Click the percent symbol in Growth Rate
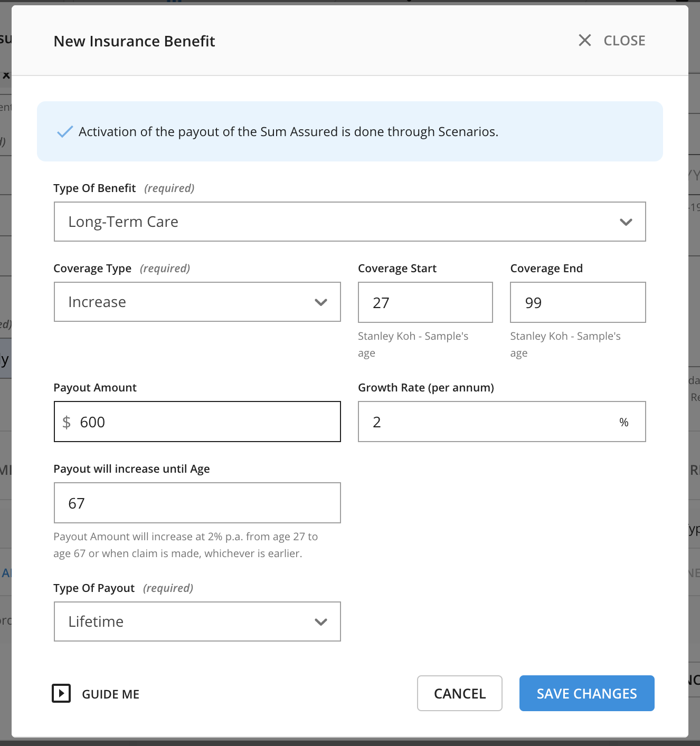The image size is (700, 746). [x=624, y=422]
